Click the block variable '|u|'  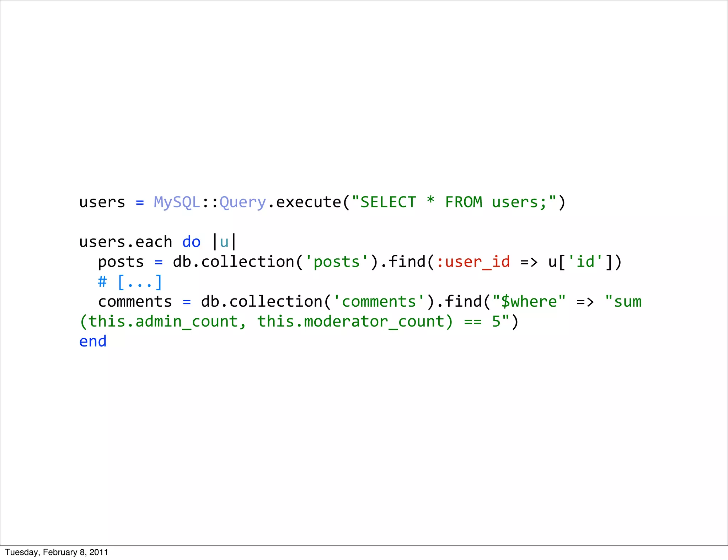click(224, 242)
